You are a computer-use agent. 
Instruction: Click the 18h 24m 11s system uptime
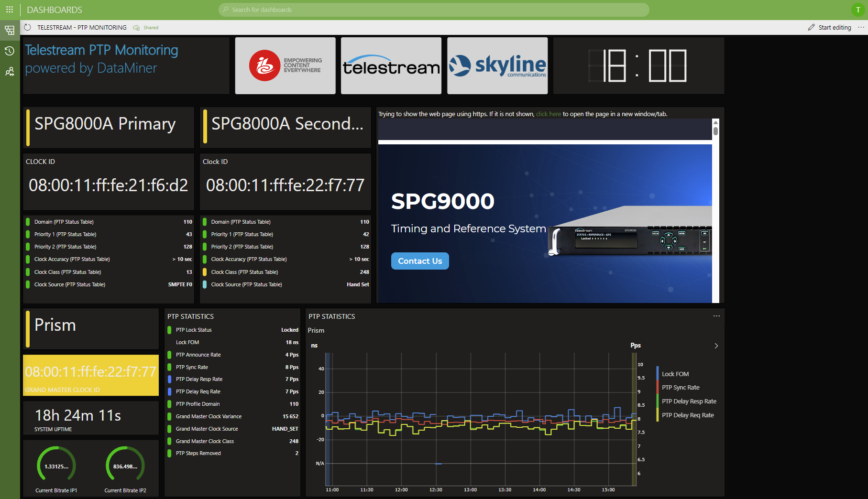tap(78, 415)
